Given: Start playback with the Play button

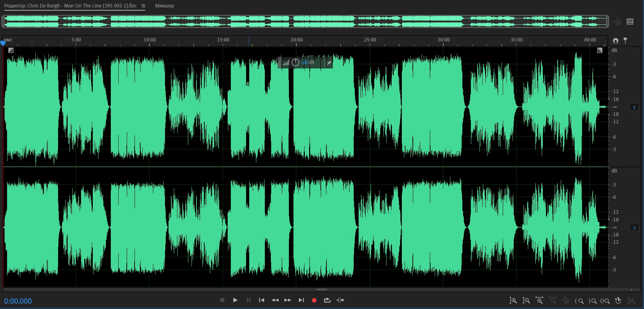Looking at the screenshot, I should pyautogui.click(x=235, y=300).
